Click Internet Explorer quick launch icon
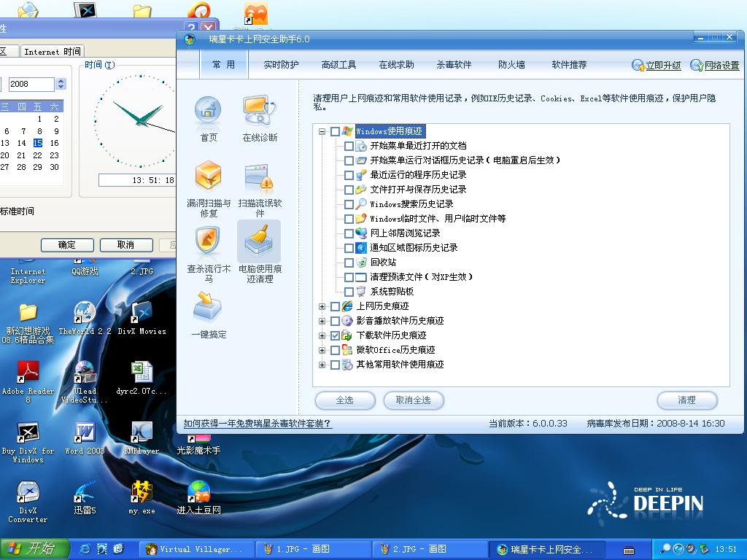This screenshot has height=560, width=747. pos(85,549)
